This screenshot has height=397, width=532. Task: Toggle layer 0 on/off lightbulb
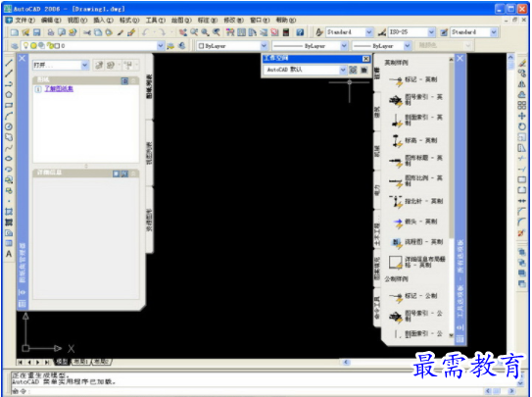(25, 45)
